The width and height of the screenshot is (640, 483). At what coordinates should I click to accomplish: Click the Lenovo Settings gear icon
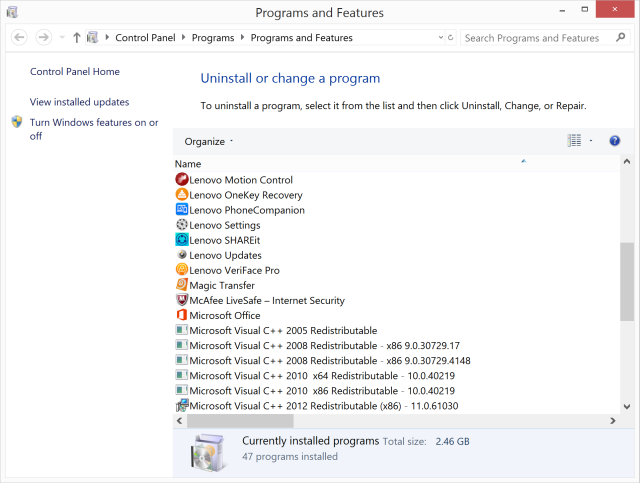[x=182, y=225]
